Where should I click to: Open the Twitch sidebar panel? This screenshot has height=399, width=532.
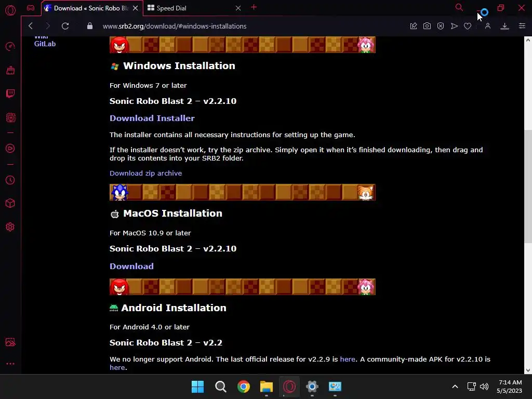click(x=10, y=94)
